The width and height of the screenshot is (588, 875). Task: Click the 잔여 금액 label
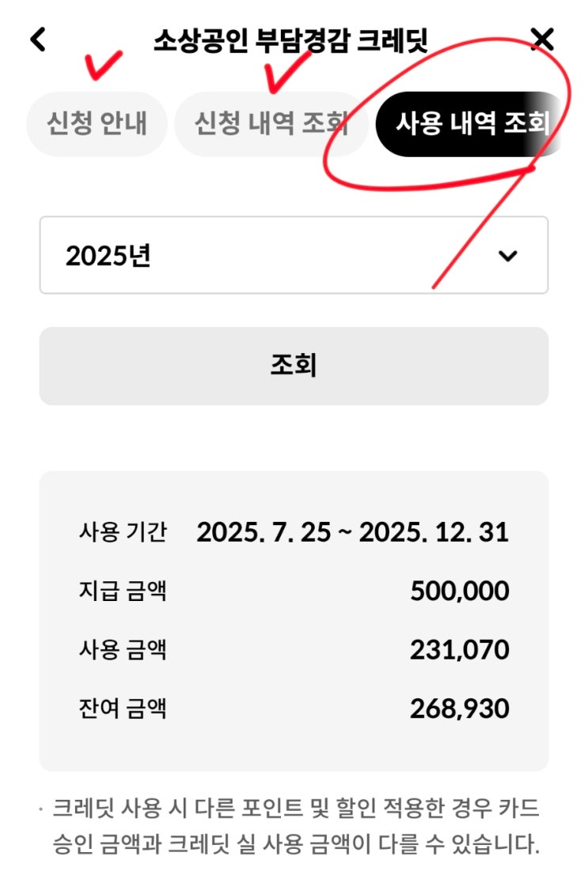(x=123, y=709)
